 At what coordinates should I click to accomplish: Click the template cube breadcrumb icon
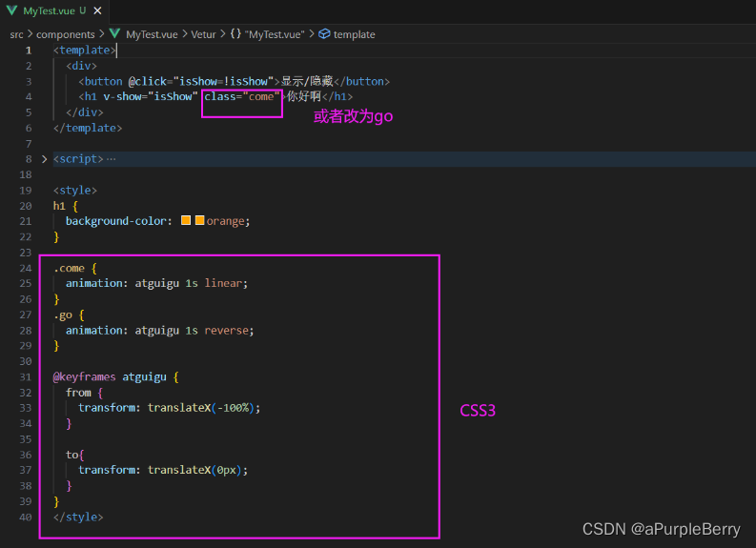324,33
